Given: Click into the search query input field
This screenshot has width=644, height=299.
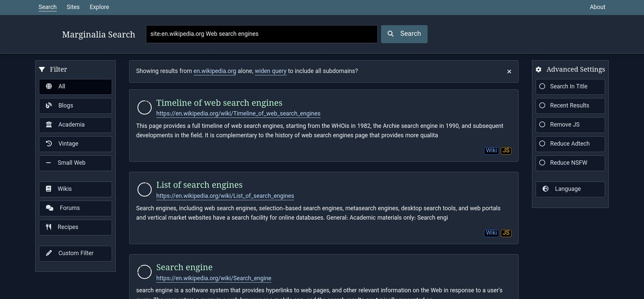Looking at the screenshot, I should 262,34.
